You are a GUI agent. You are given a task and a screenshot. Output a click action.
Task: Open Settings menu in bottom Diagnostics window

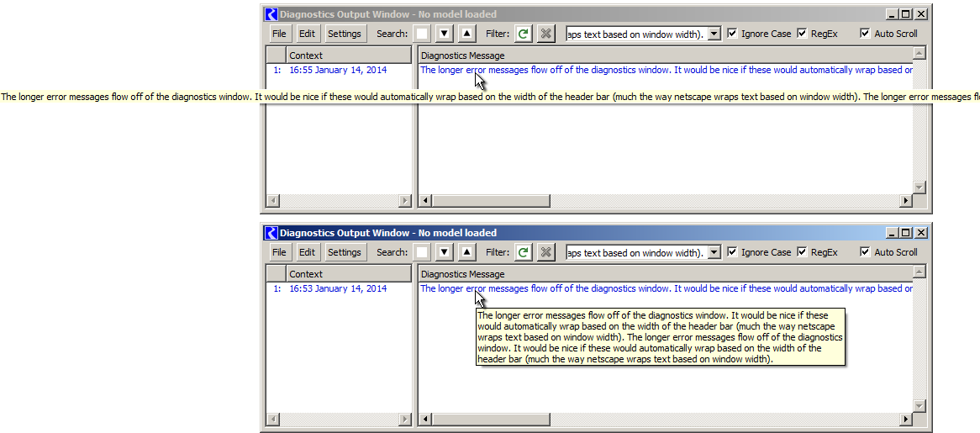pyautogui.click(x=345, y=252)
